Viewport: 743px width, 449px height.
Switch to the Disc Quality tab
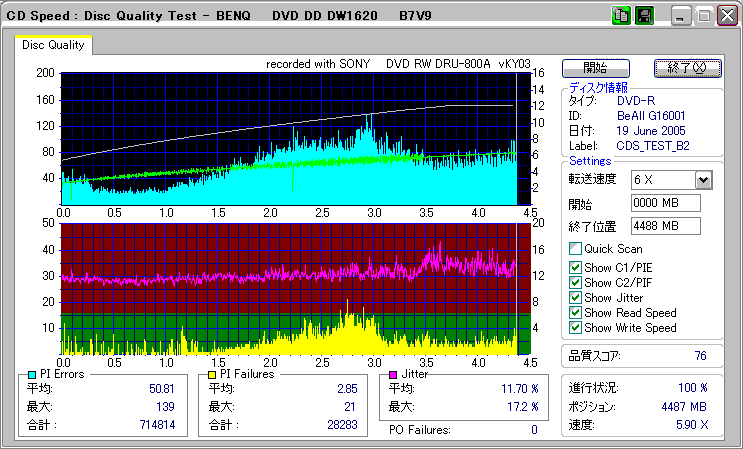[x=53, y=45]
